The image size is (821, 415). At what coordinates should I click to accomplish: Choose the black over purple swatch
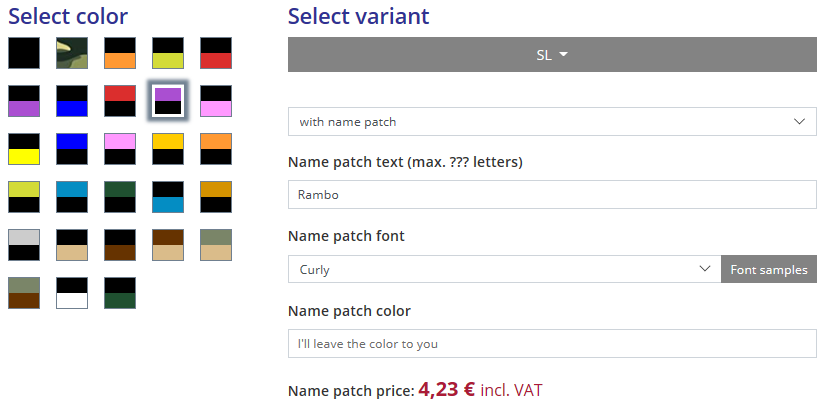pyautogui.click(x=24, y=101)
